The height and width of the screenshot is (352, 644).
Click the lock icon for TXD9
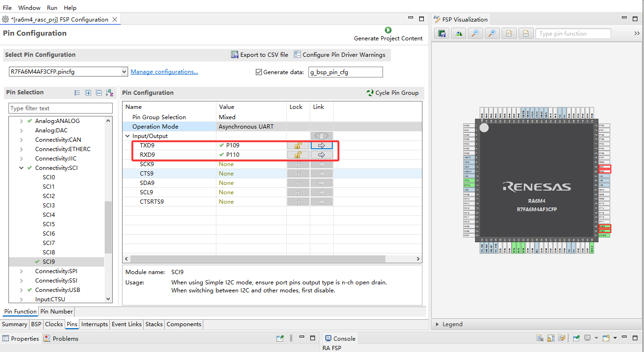[x=298, y=145]
